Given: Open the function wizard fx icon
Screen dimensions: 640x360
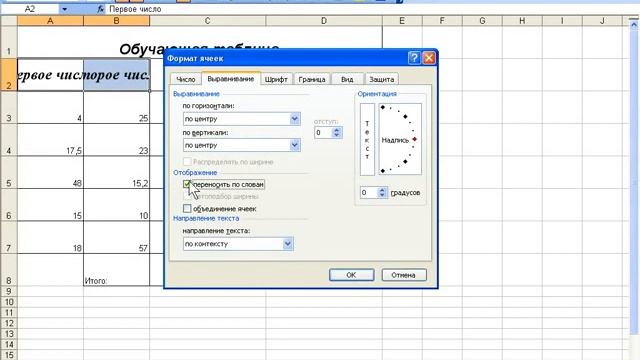Looking at the screenshot, I should click(100, 9).
